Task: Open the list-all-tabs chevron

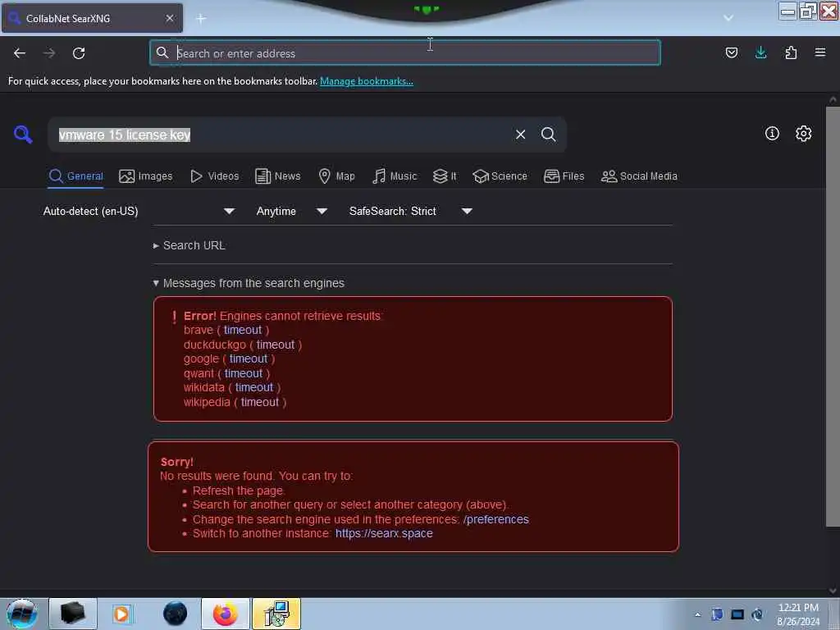Action: point(728,18)
